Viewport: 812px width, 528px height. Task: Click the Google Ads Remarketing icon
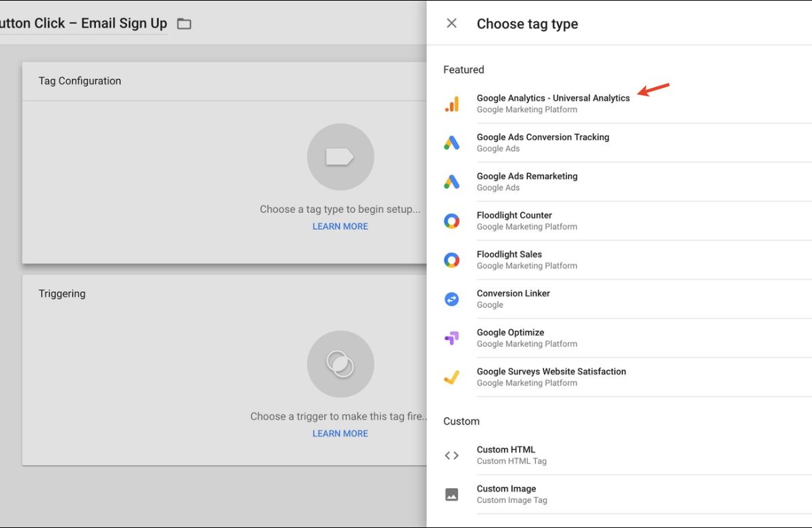click(451, 182)
